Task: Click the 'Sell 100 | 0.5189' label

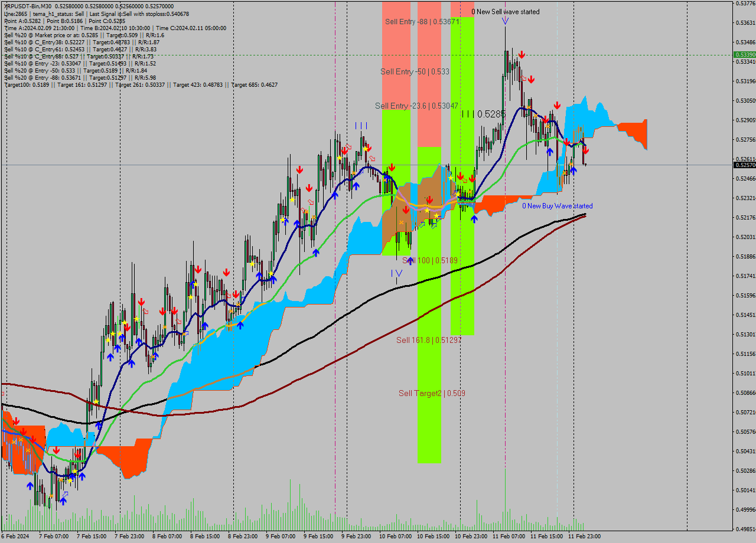Action: click(430, 260)
